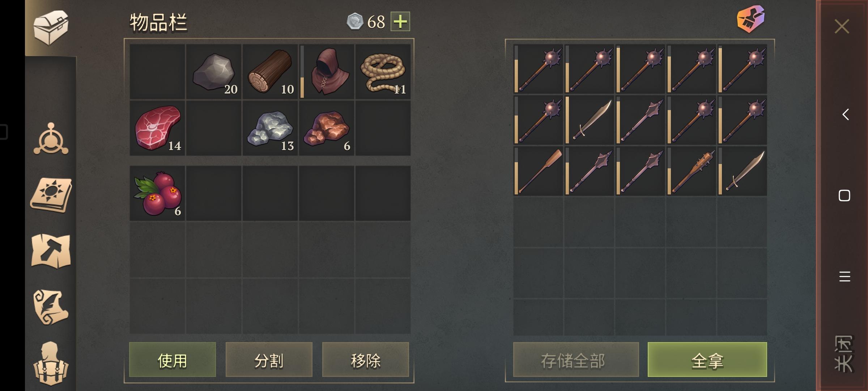Pick the wooden oar in storage
This screenshot has height=391, width=868.
click(538, 171)
